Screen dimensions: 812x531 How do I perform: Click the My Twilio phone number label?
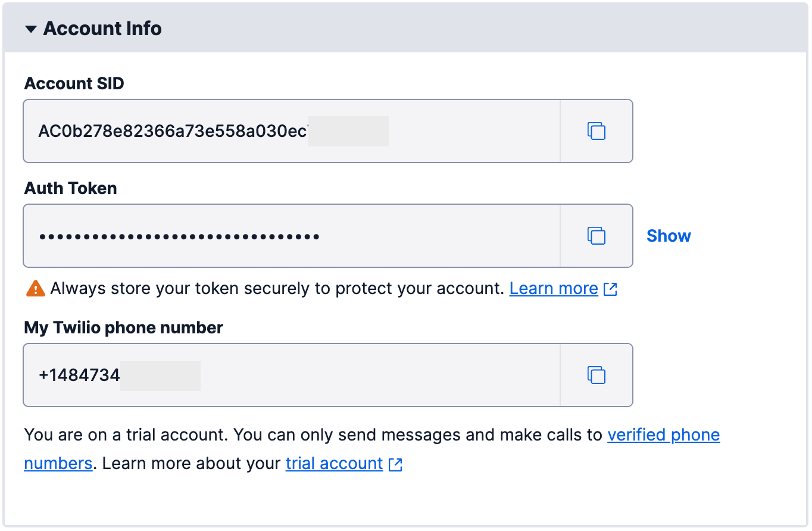pos(123,327)
